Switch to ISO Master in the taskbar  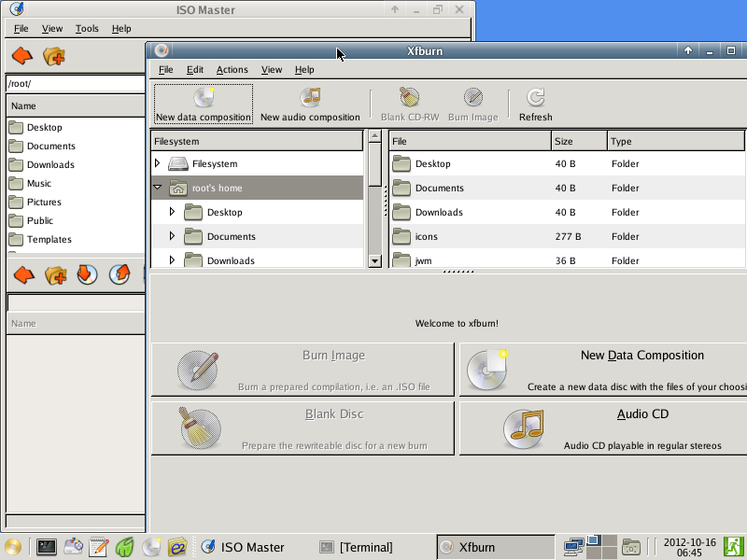click(x=243, y=547)
